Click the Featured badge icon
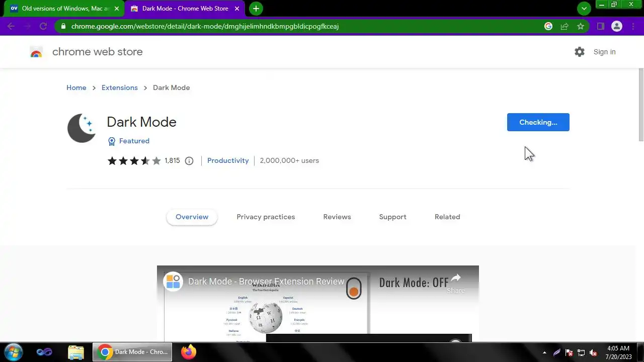Screen dimensions: 644x362 112,141
